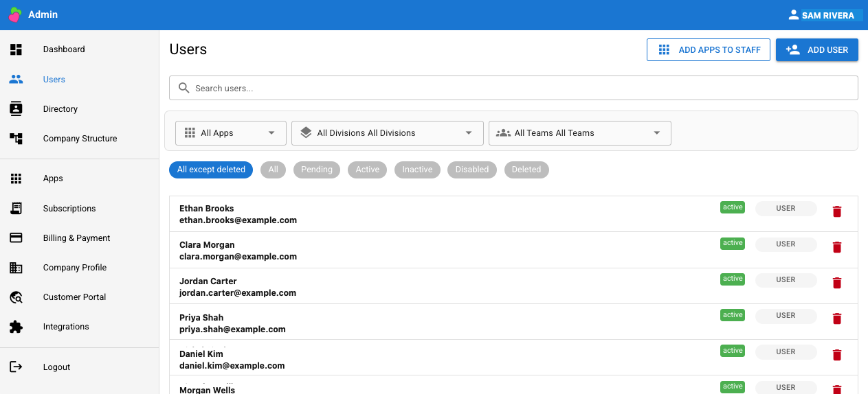Click email jordan.carter@example.com
Image resolution: width=868 pixels, height=394 pixels.
coord(238,293)
